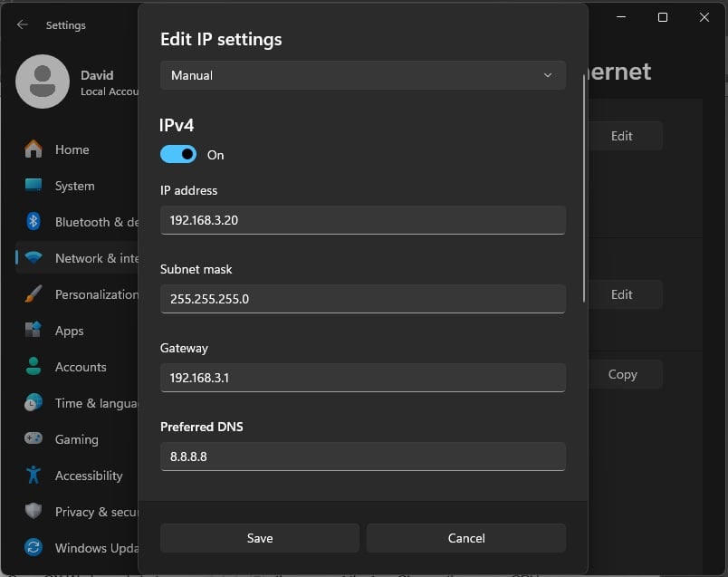
Task: Click the Accounts person icon
Action: point(34,366)
